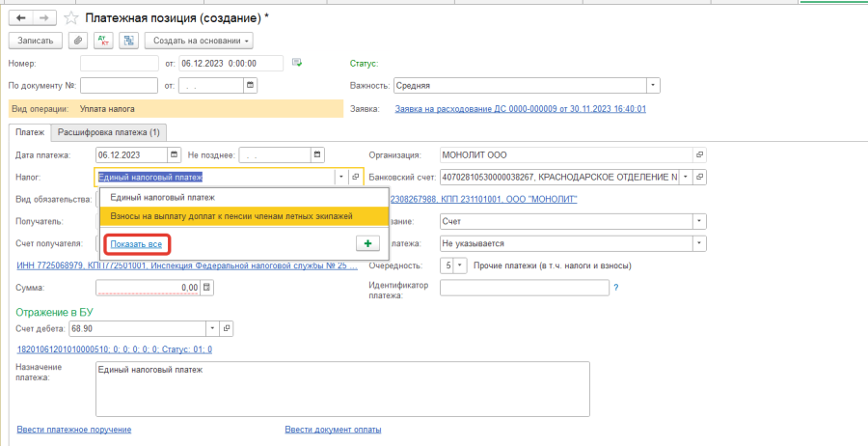Switch to Расшифровка платежа (1) tab
This screenshot has width=868, height=446.
point(110,131)
